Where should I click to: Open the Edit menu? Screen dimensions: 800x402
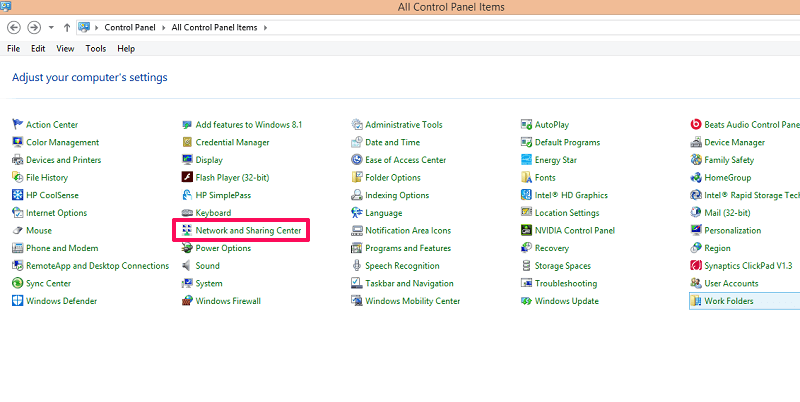38,48
